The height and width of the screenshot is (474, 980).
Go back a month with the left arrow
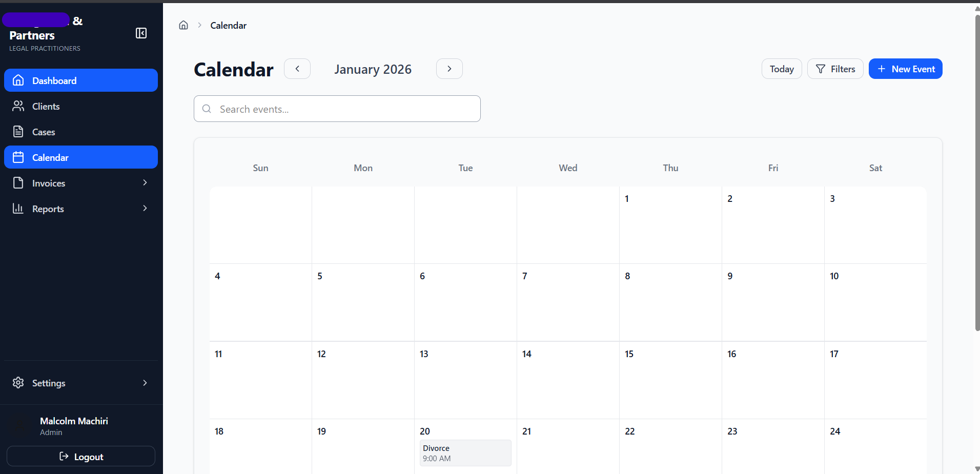[297, 68]
